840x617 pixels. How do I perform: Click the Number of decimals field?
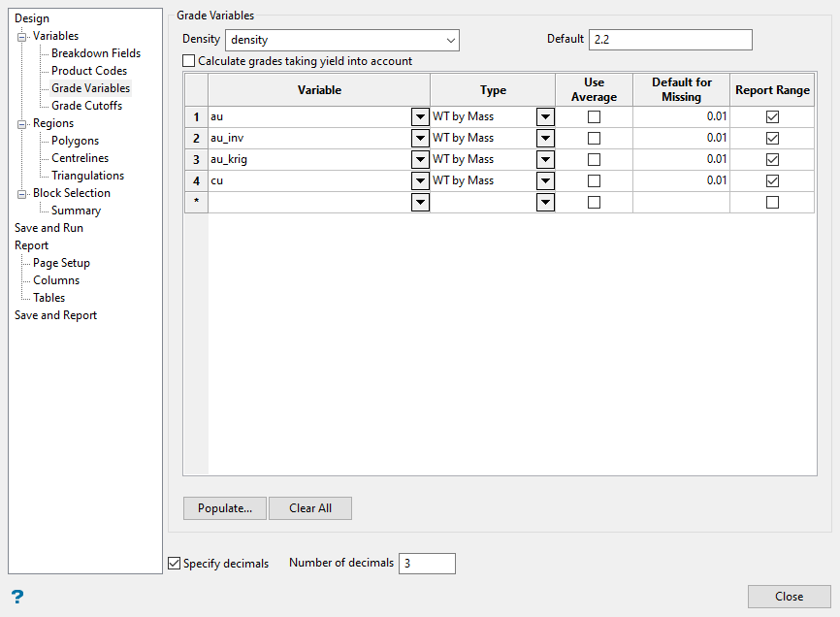pyautogui.click(x=427, y=564)
